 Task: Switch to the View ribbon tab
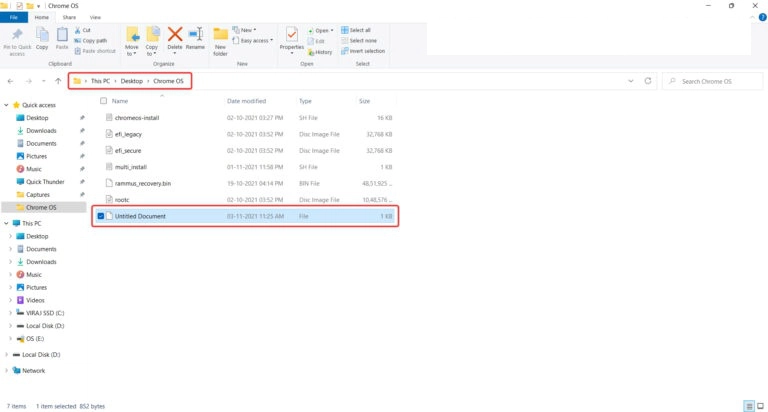[x=94, y=17]
